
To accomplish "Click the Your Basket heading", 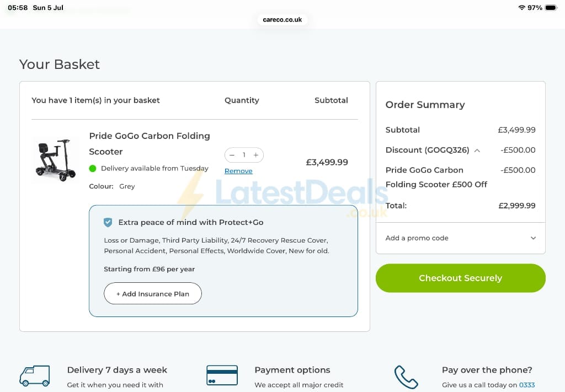I will click(60, 64).
